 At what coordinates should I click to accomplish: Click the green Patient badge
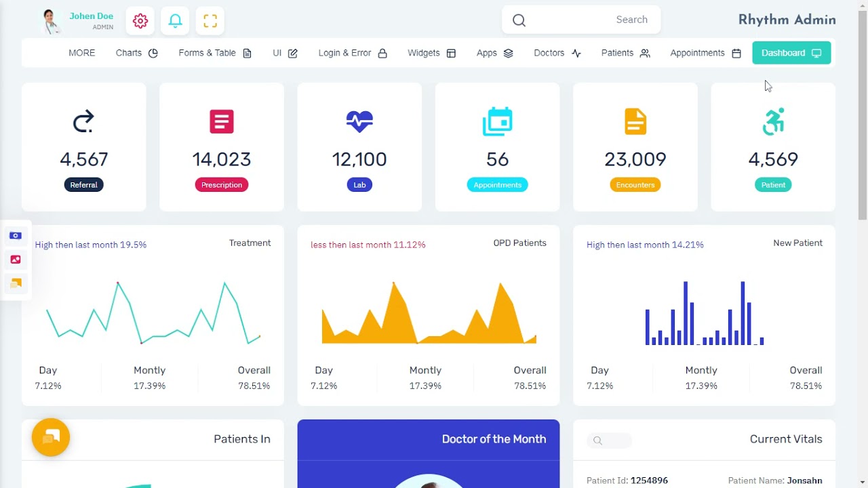773,185
